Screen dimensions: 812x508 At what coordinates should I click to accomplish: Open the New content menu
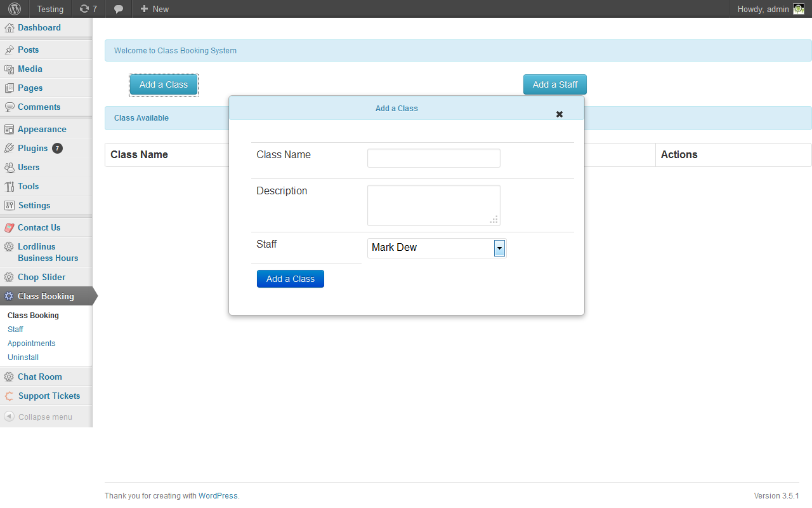(154, 9)
